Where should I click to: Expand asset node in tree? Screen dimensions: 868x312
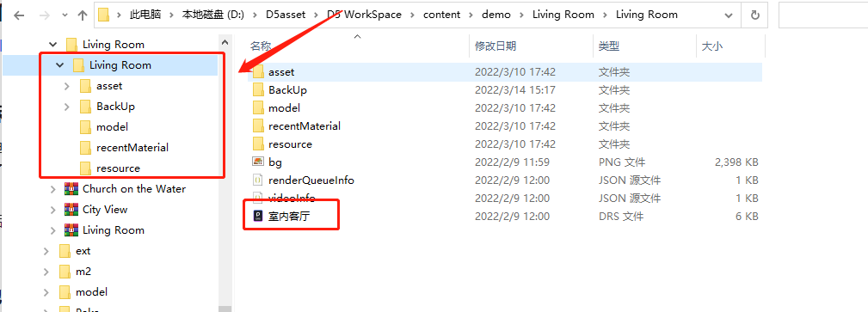67,86
